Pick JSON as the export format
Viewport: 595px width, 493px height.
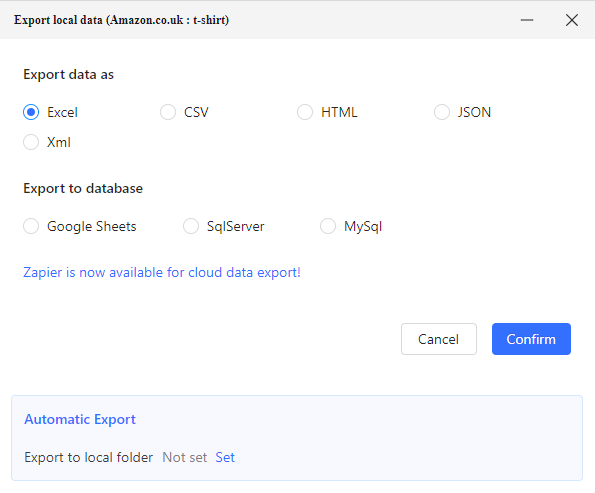point(442,112)
